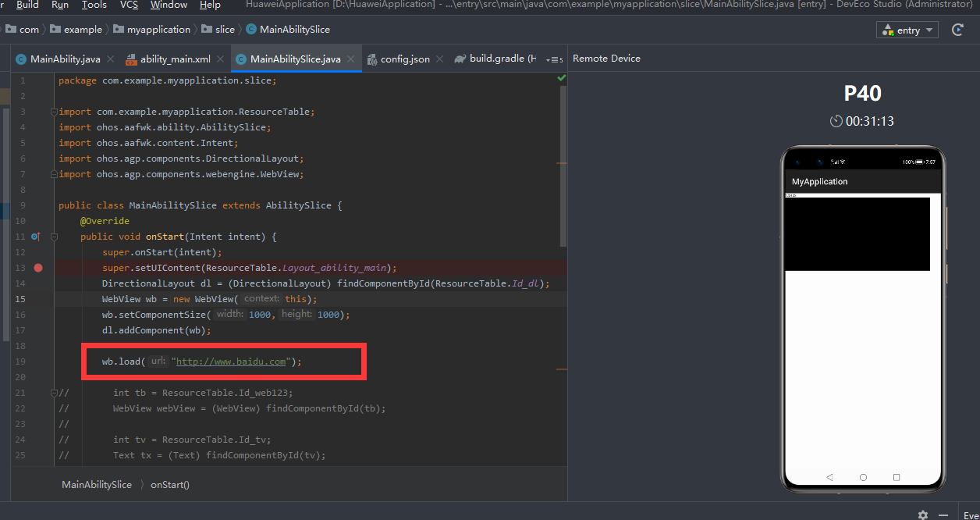The height and width of the screenshot is (520, 980).
Task: Open the Run menu
Action: click(x=60, y=5)
